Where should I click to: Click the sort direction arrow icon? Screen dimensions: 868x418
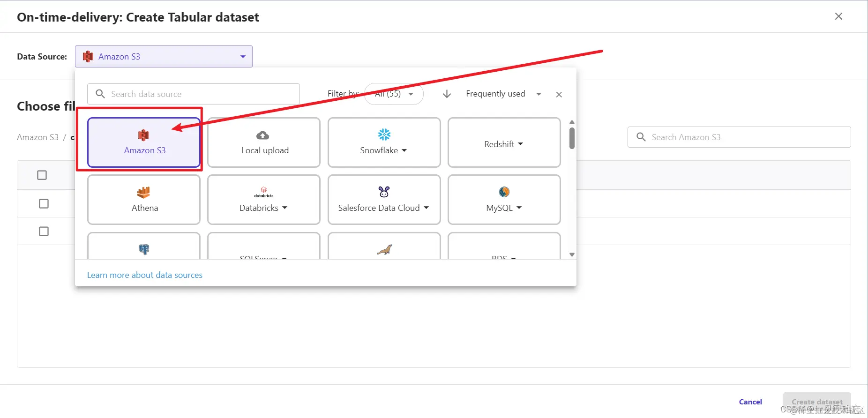click(x=447, y=94)
